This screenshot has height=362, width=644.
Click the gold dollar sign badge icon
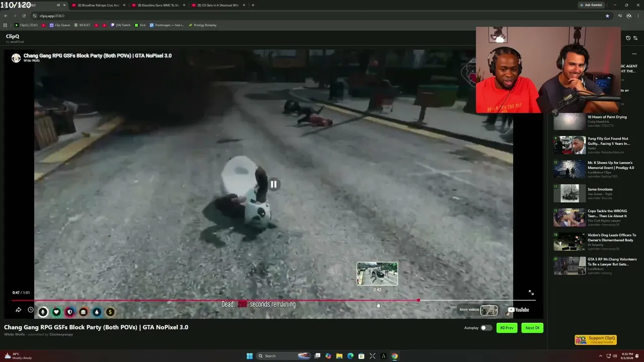click(x=110, y=312)
